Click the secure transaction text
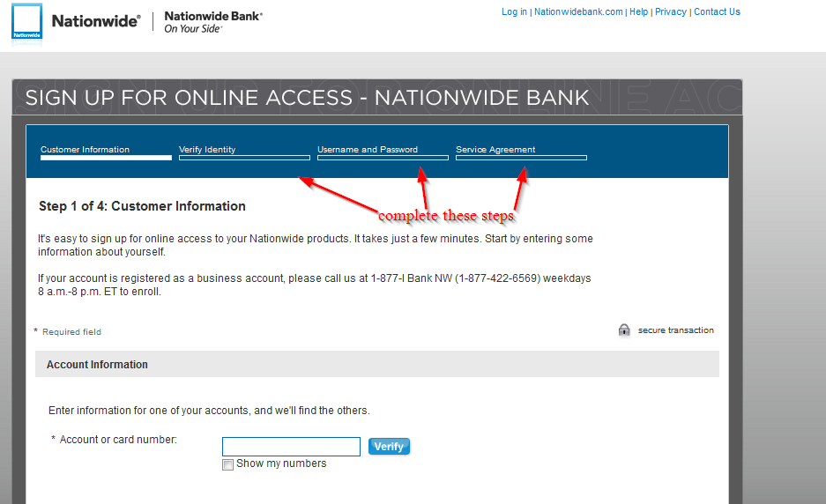The height and width of the screenshot is (504, 826). click(676, 330)
